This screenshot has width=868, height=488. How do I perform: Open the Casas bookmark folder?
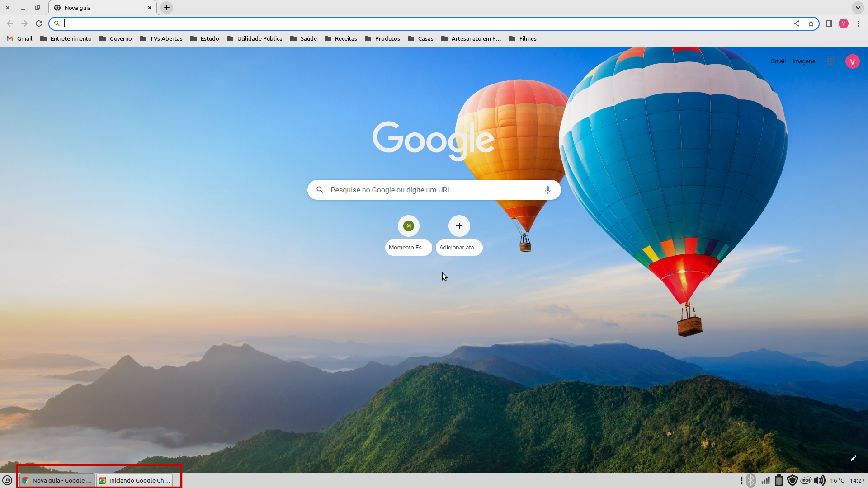[x=420, y=38]
